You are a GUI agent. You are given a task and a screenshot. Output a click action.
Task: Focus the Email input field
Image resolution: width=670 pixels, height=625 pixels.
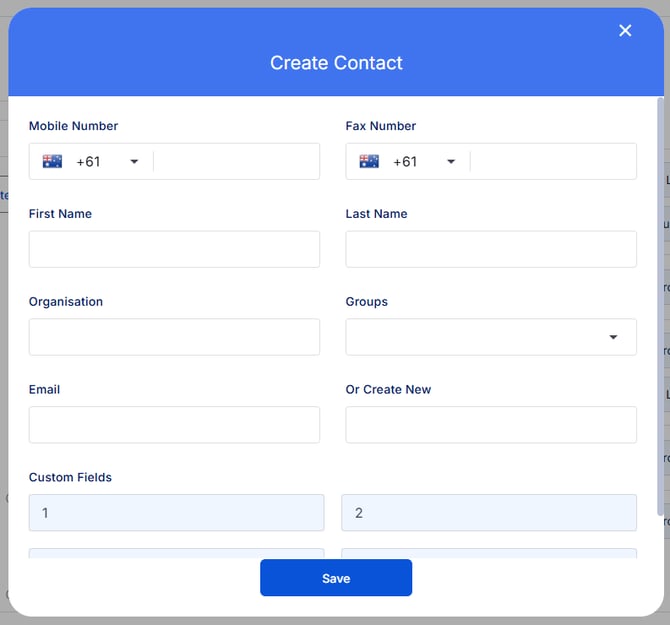[x=174, y=425]
